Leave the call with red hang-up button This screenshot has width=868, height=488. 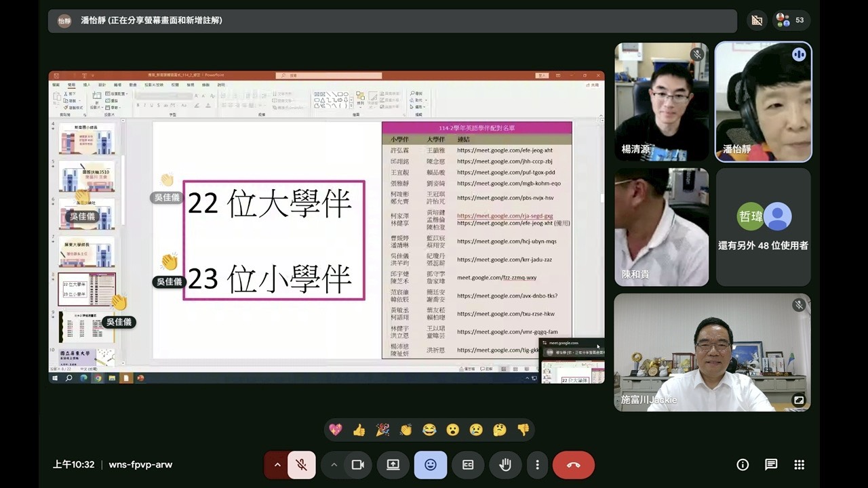click(x=573, y=465)
